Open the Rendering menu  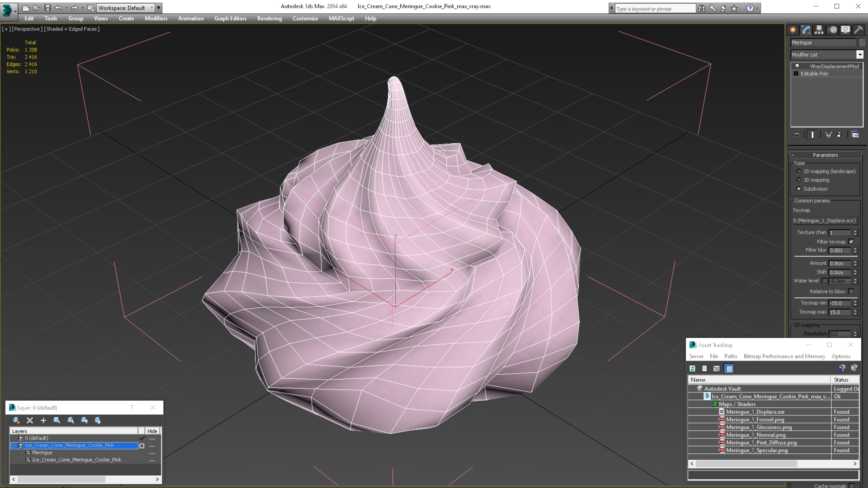(x=269, y=18)
